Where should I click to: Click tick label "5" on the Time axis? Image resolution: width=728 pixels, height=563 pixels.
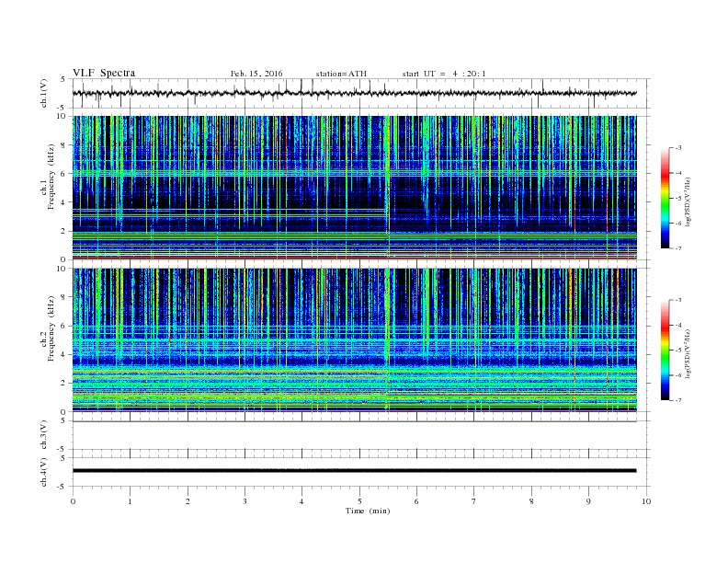tap(359, 501)
